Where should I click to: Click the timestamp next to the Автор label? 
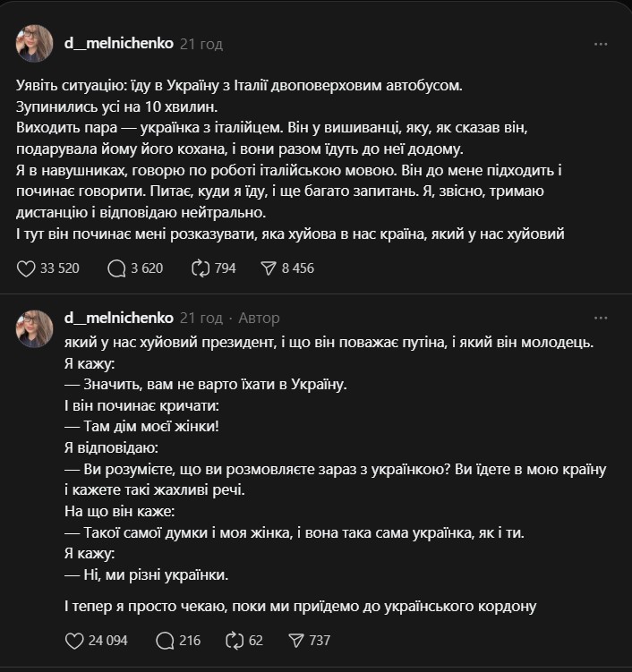[201, 318]
